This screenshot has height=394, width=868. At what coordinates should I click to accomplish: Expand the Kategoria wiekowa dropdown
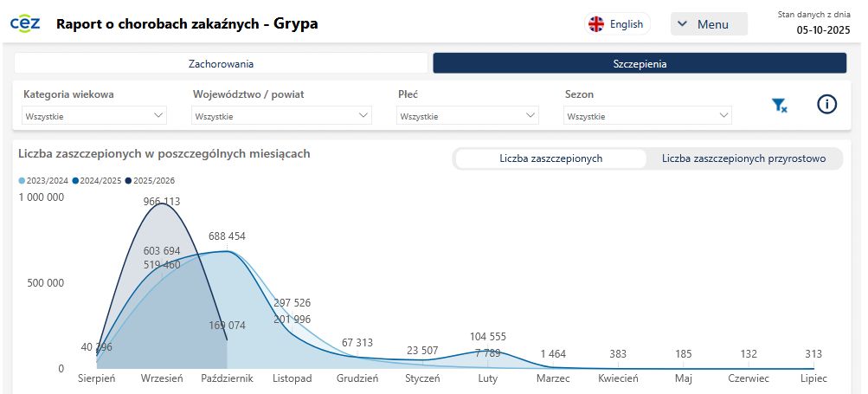pos(94,115)
